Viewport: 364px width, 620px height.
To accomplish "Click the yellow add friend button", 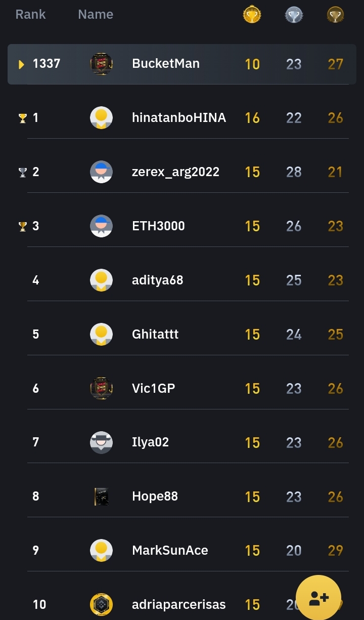I will coord(318,598).
